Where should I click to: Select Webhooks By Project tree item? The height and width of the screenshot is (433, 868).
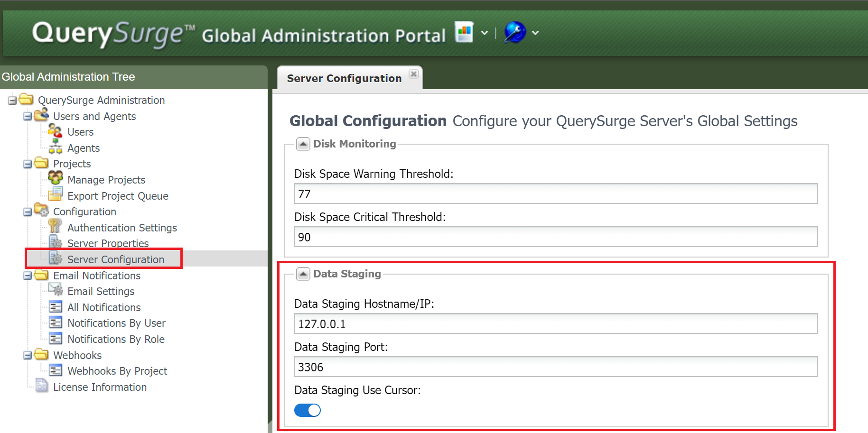tap(117, 371)
